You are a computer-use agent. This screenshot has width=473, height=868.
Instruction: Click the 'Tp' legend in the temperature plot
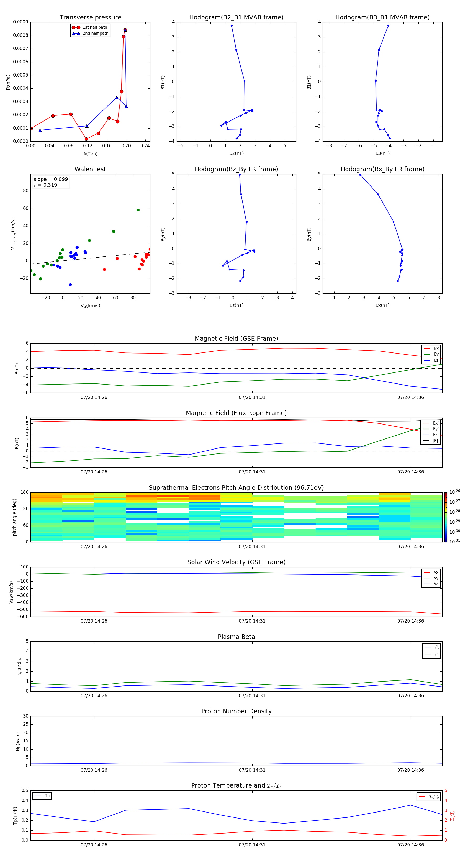point(42,796)
